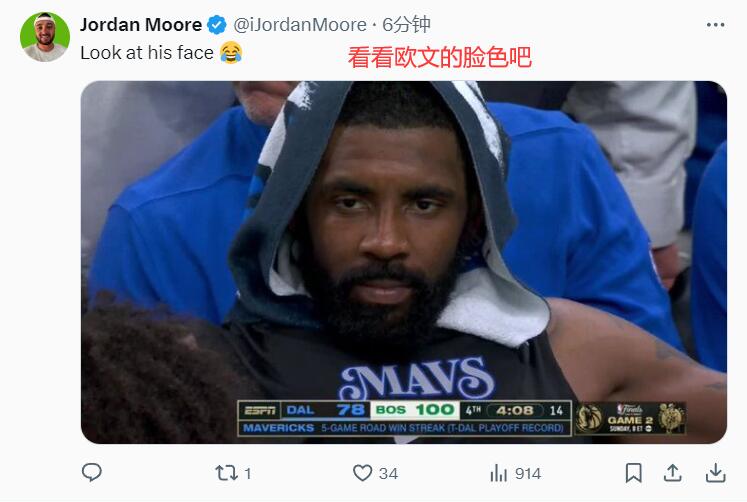Click the like count 34
The width and height of the screenshot is (747, 502).
(x=388, y=473)
